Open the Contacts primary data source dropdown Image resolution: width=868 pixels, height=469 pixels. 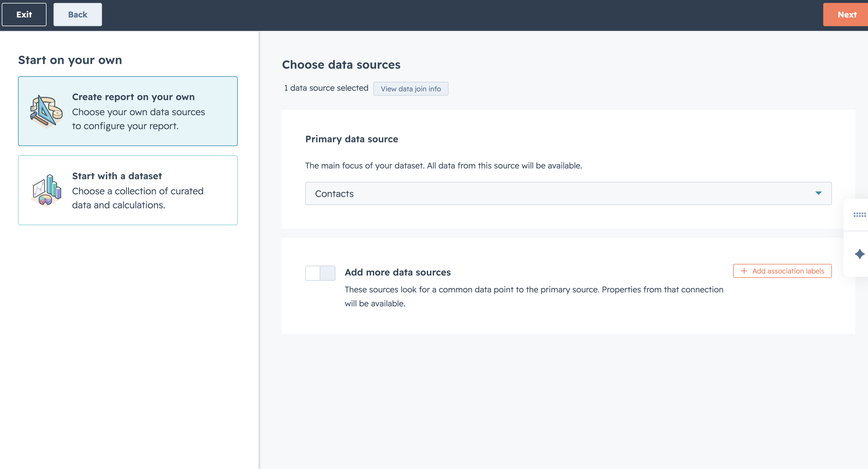click(568, 193)
